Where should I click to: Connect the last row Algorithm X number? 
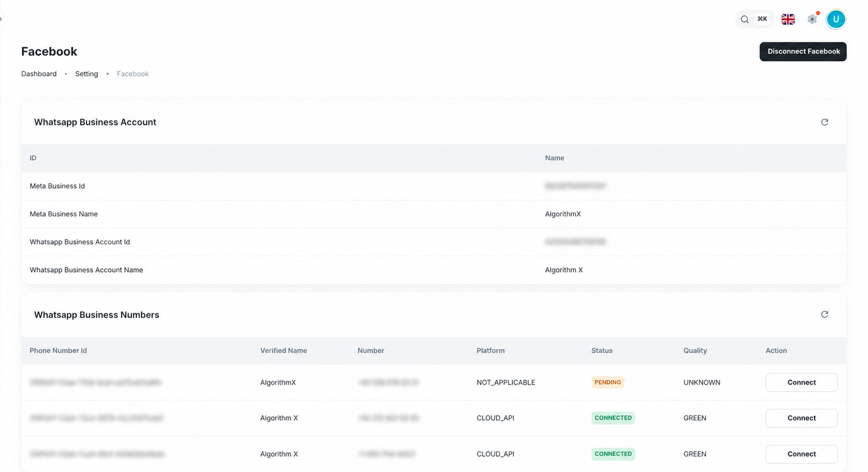point(801,454)
